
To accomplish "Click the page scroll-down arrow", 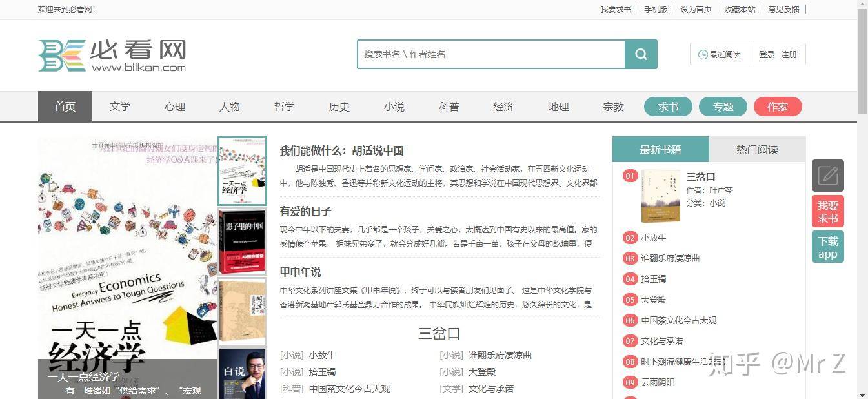I will (862, 394).
